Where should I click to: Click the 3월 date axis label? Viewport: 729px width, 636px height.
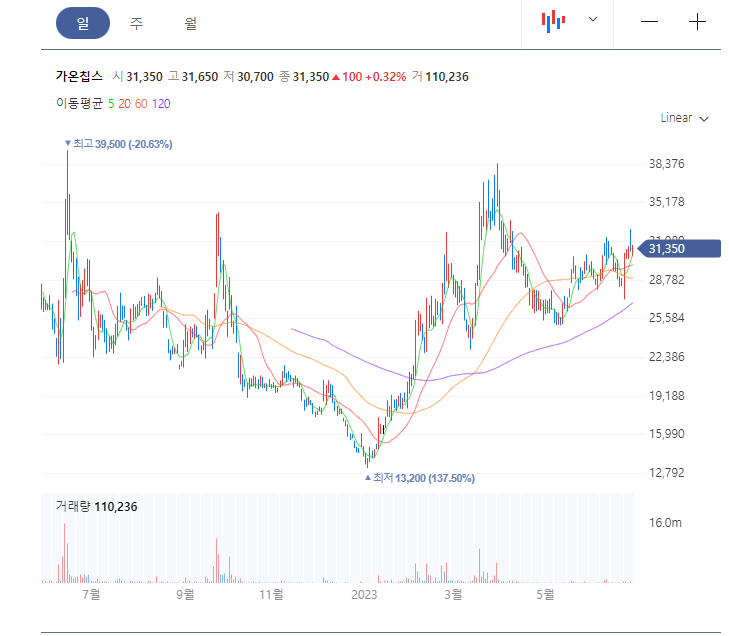coord(453,594)
